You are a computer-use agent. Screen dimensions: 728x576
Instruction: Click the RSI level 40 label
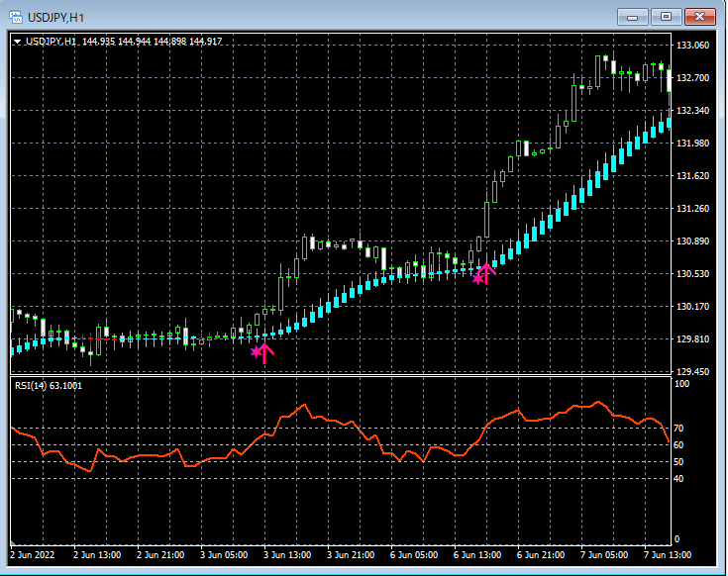pyautogui.click(x=678, y=478)
